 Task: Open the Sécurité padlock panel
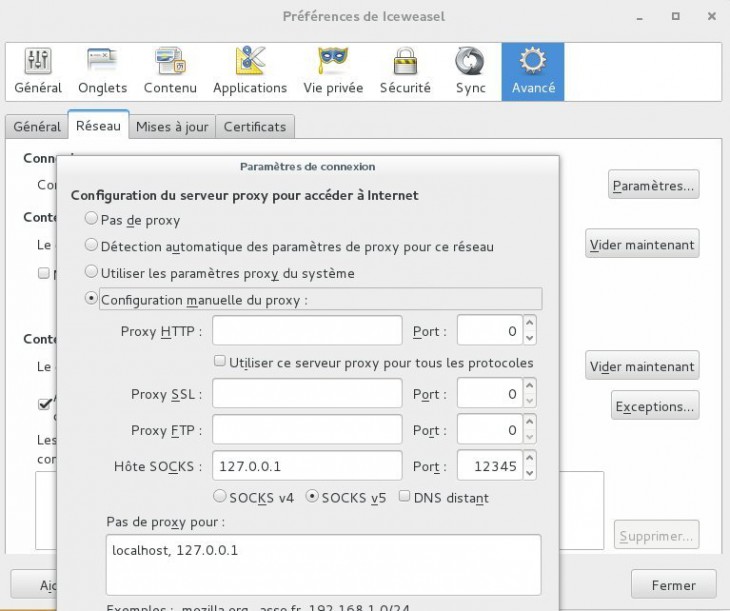coord(405,71)
